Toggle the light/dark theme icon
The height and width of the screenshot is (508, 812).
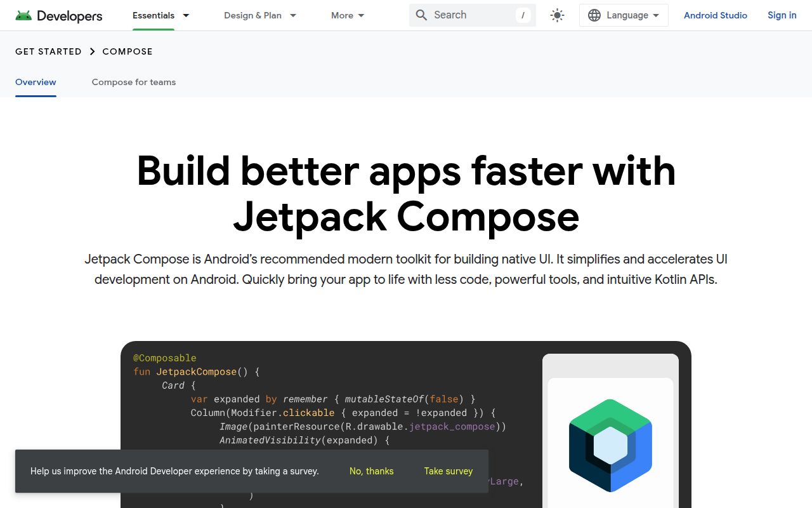pos(558,15)
